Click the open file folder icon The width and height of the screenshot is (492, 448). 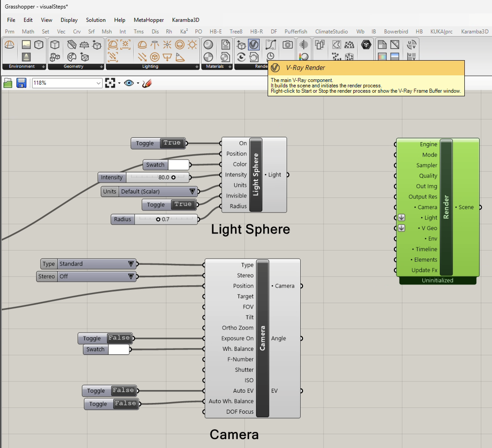8,83
